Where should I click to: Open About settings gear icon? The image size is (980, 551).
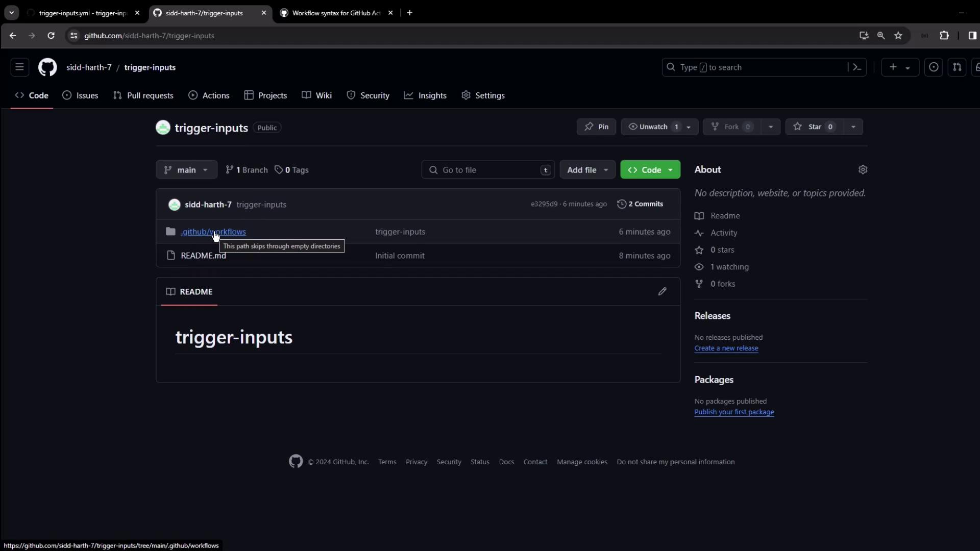[x=863, y=169]
